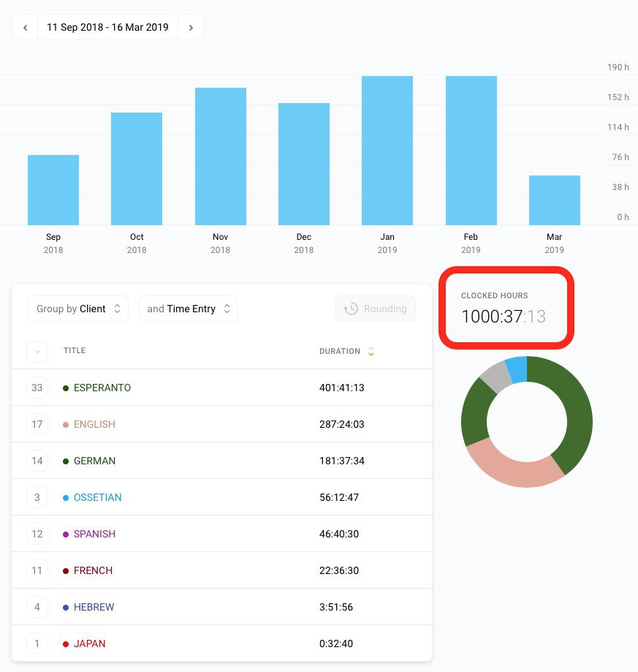The width and height of the screenshot is (638, 672).
Task: Click the JAPAN red color dot
Action: tap(66, 644)
